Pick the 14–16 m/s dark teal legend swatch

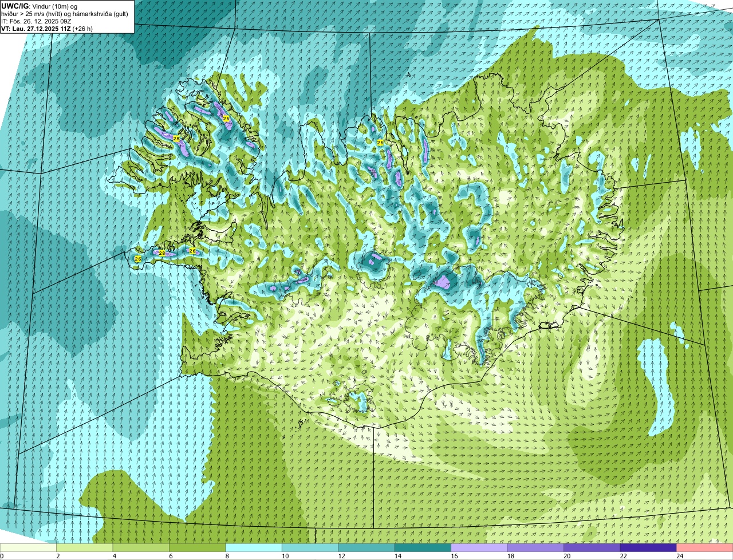click(423, 547)
